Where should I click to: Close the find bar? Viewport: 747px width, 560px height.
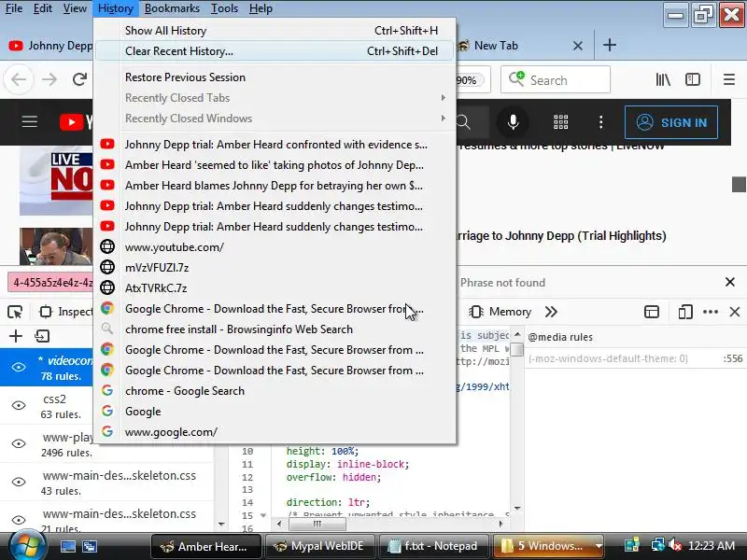click(x=730, y=282)
